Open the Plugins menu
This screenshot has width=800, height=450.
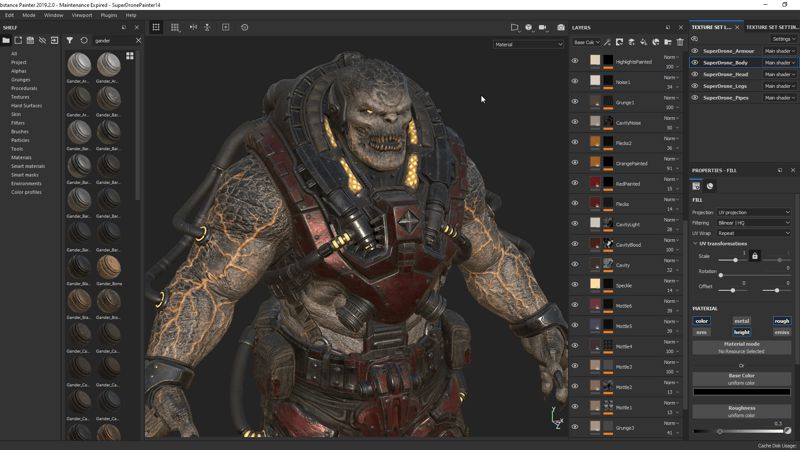[109, 15]
